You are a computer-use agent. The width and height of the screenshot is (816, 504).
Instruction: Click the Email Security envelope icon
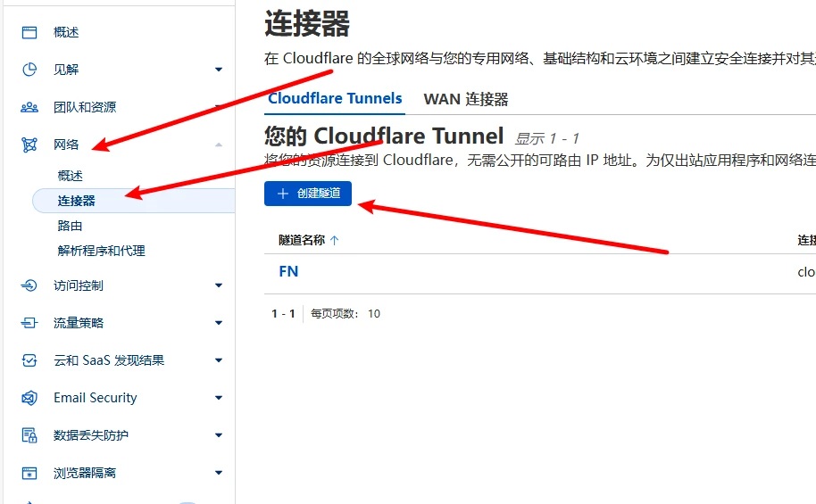29,398
